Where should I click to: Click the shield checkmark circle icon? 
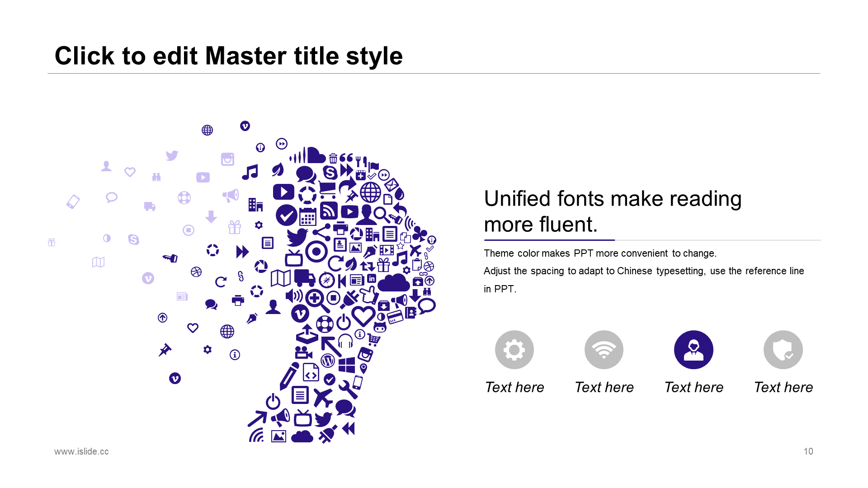783,350
